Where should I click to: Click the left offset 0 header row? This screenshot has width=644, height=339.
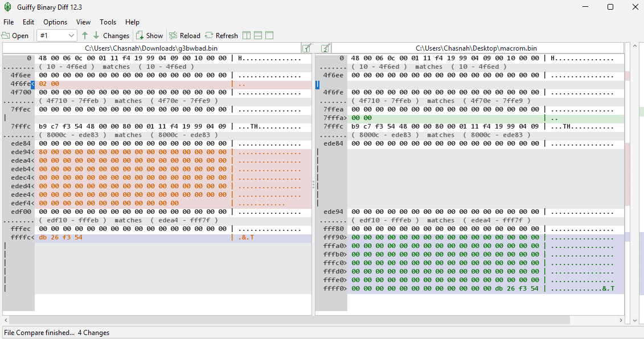coord(173,58)
